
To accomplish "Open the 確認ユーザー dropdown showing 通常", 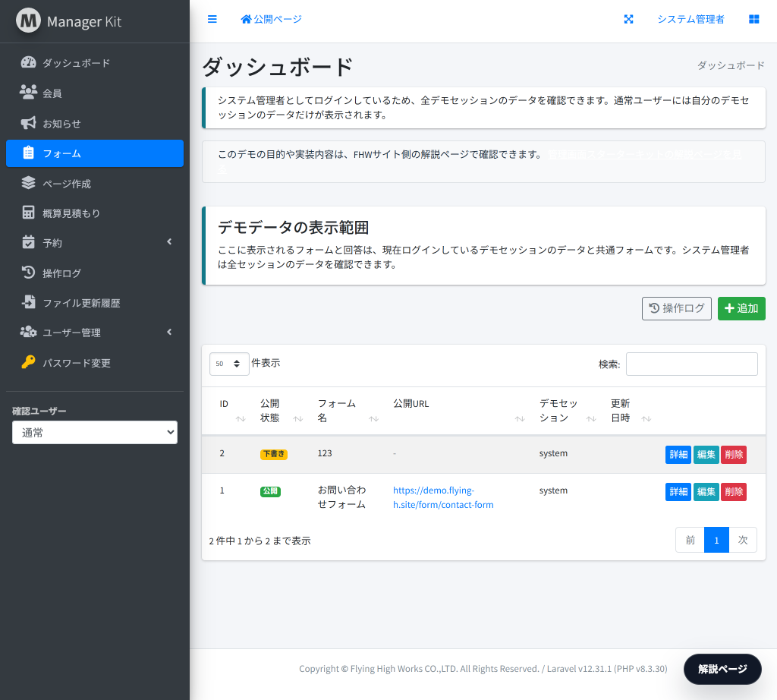I will (x=95, y=432).
